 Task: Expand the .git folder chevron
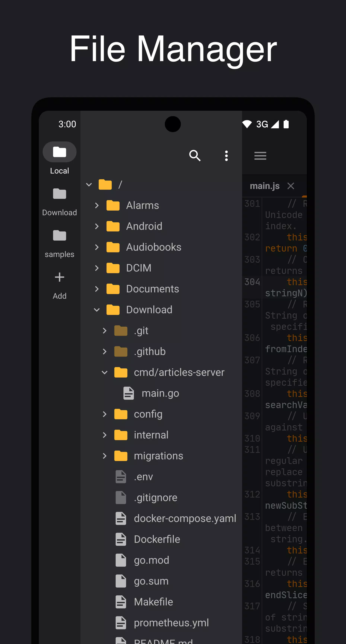(104, 331)
